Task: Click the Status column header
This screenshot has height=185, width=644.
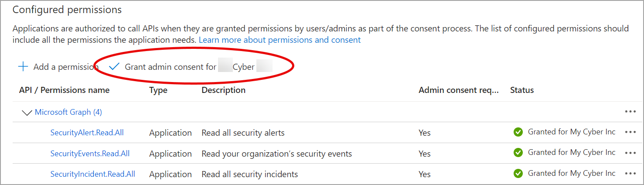Action: click(522, 90)
